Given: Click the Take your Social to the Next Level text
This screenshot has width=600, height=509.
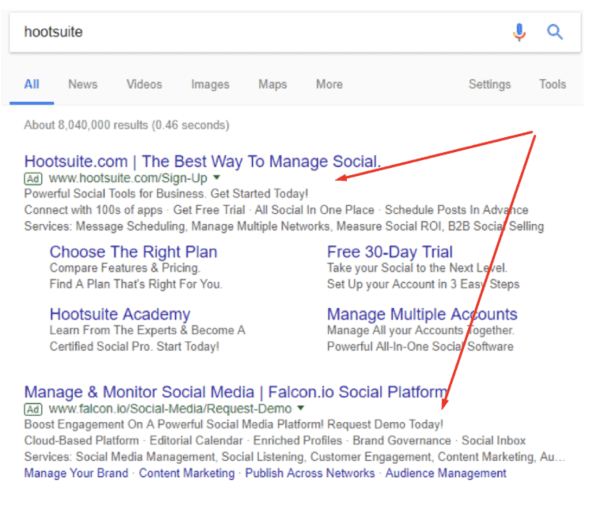Looking at the screenshot, I should click(417, 268).
